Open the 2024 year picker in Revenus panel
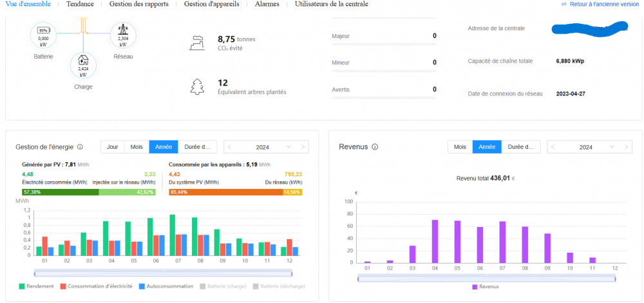The width and height of the screenshot is (644, 303). 586,147
